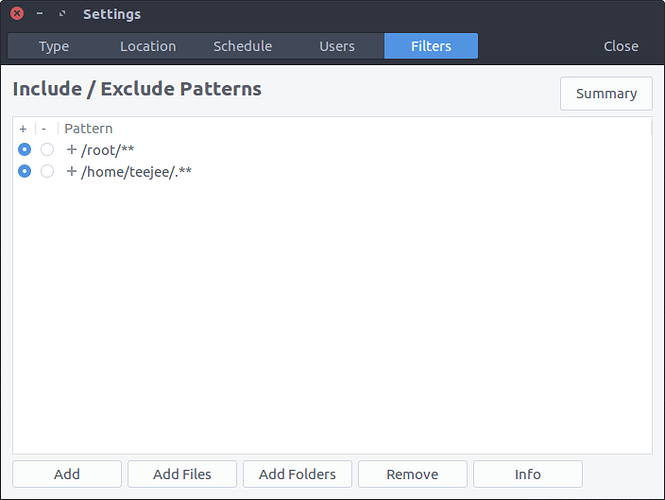Select the Users tab
This screenshot has height=500, width=665.
(x=337, y=46)
